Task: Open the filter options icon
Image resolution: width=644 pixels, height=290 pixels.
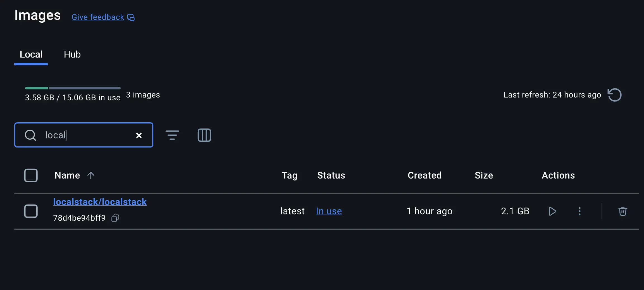Action: click(x=172, y=135)
